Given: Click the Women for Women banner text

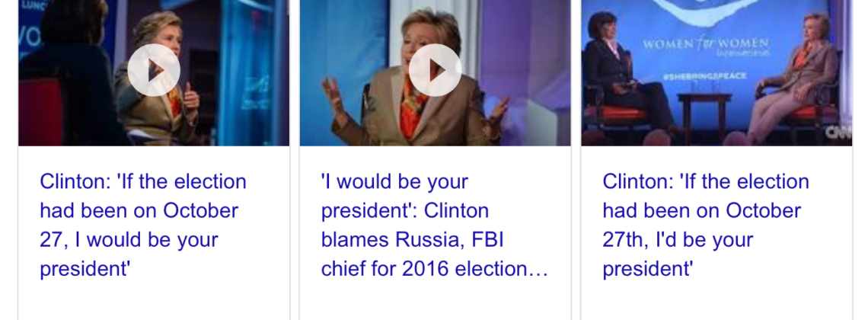Looking at the screenshot, I should (705, 43).
